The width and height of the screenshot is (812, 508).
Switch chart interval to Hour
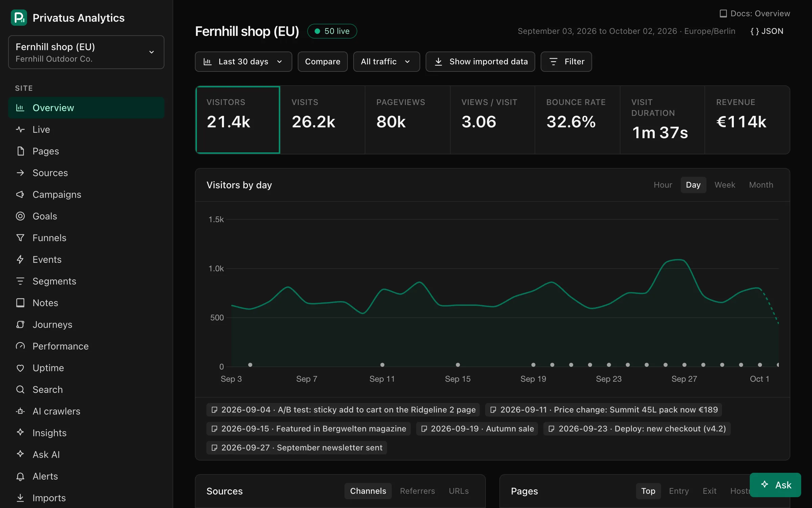pos(662,185)
